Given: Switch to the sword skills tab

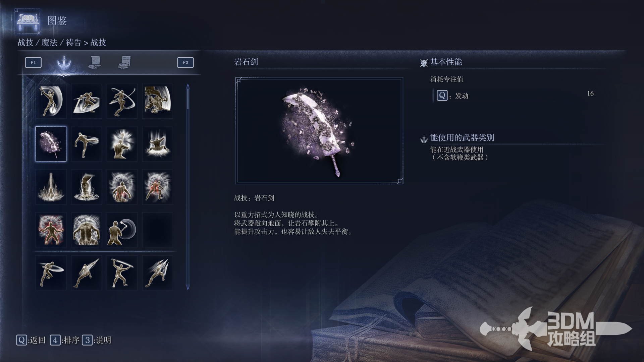Looking at the screenshot, I should 64,62.
